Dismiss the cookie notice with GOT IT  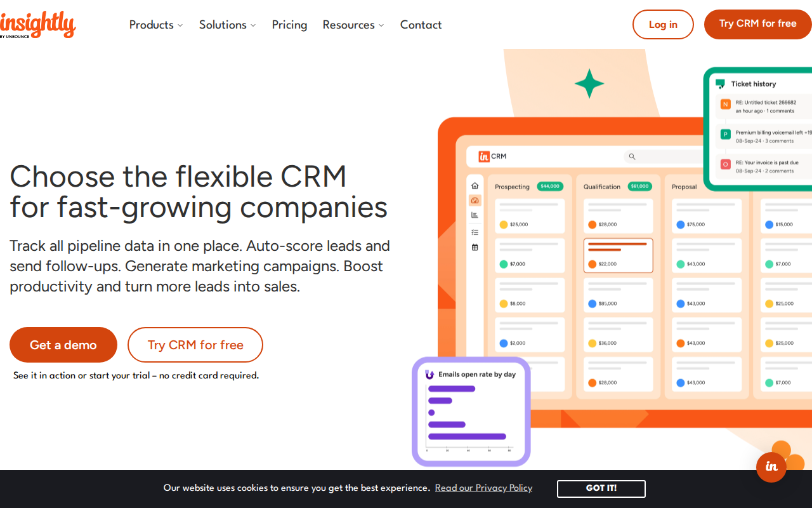pos(601,488)
